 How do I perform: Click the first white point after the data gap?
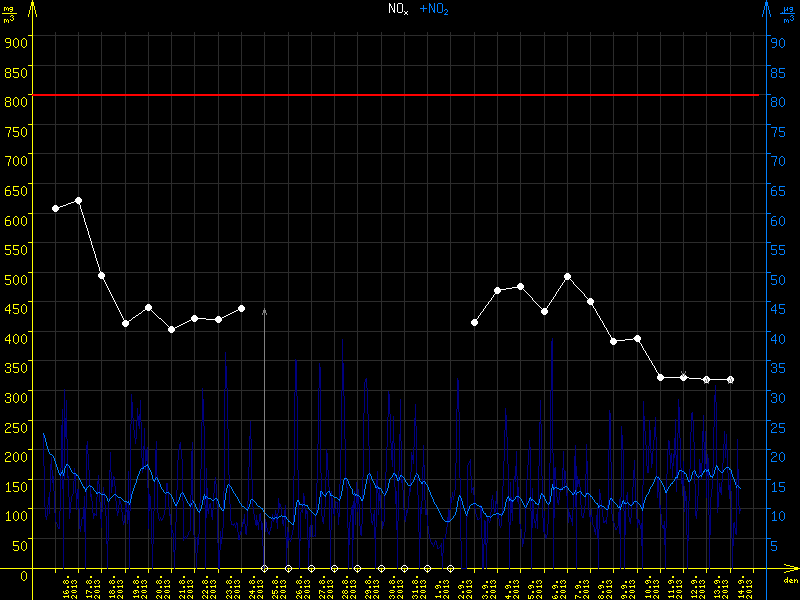click(x=474, y=322)
